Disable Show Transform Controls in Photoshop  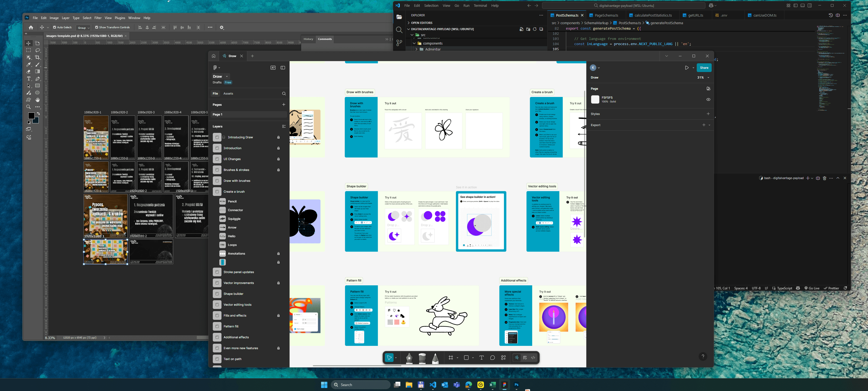point(97,27)
